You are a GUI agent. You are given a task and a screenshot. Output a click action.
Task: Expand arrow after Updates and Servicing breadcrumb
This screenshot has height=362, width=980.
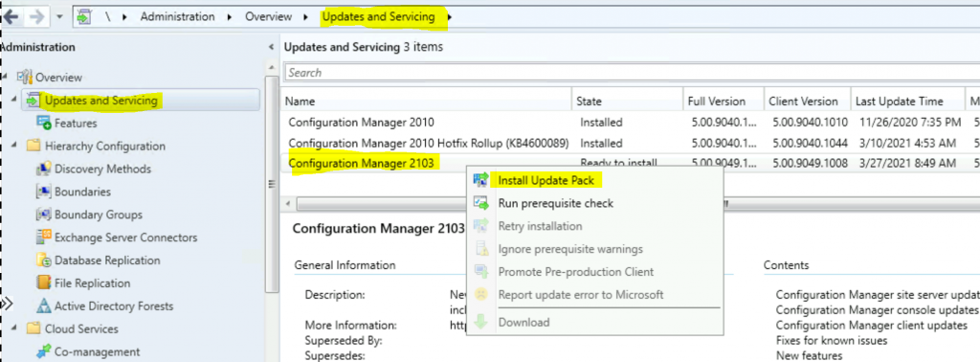tap(450, 17)
